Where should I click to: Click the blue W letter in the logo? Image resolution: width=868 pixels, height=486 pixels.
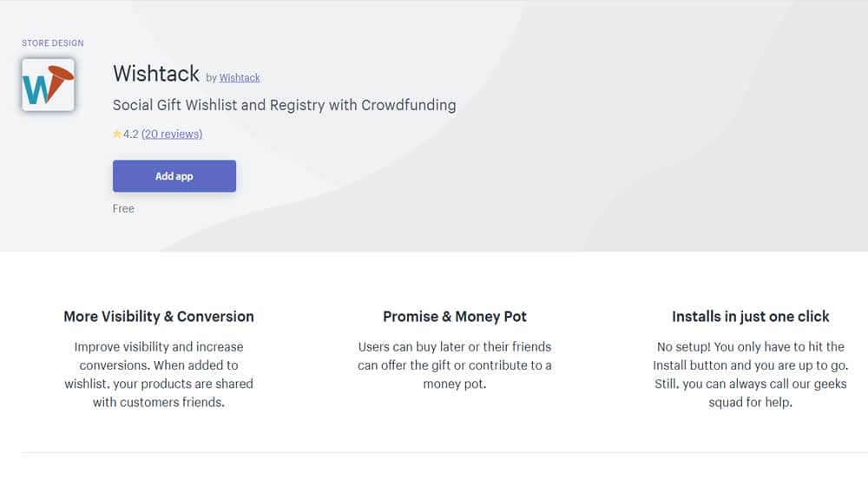tap(36, 89)
